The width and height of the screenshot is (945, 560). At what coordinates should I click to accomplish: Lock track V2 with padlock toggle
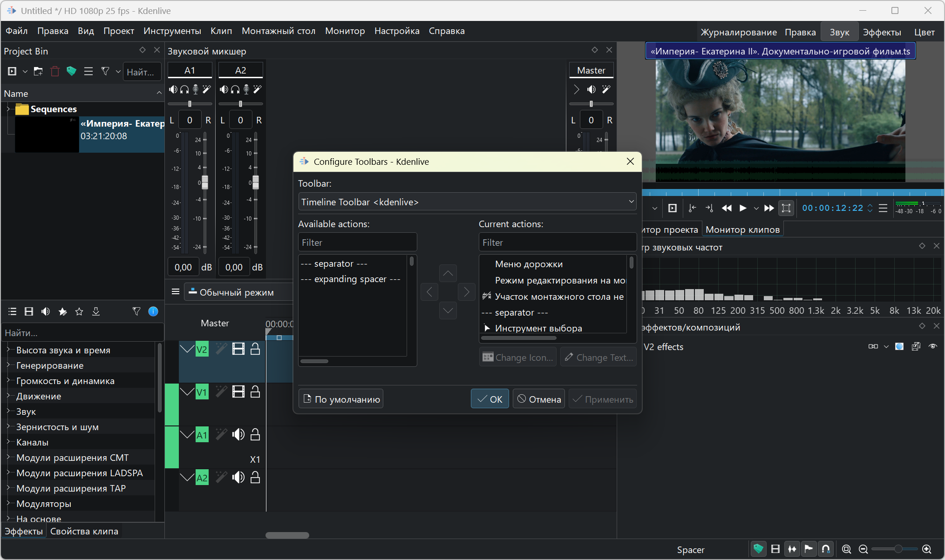(255, 349)
